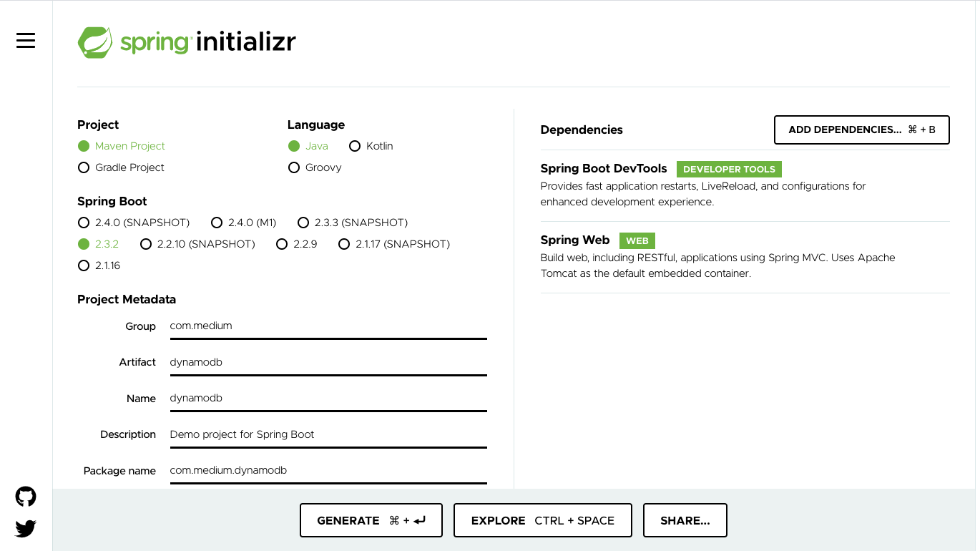The height and width of the screenshot is (551, 980).
Task: Click the Explore button
Action: coord(543,520)
